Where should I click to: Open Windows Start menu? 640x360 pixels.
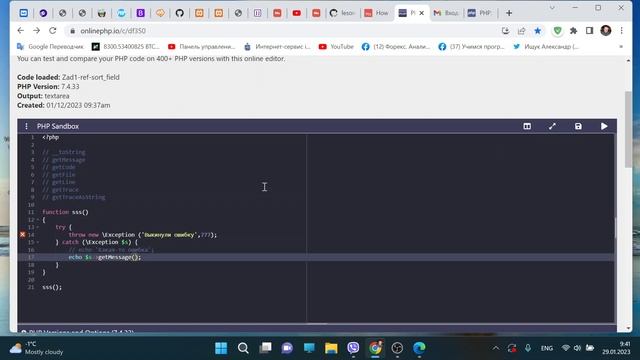[221, 348]
